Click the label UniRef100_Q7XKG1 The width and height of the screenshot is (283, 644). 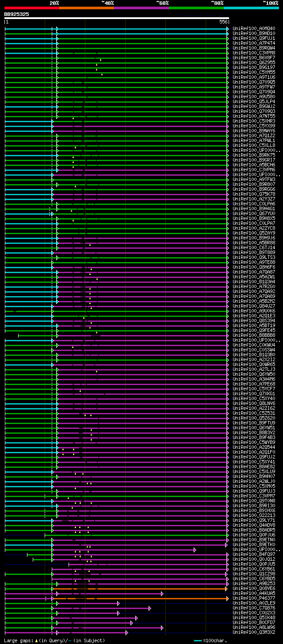(254, 393)
